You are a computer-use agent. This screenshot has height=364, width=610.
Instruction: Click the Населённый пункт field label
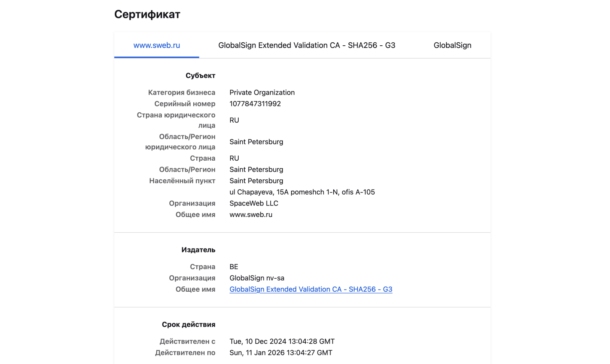182,181
